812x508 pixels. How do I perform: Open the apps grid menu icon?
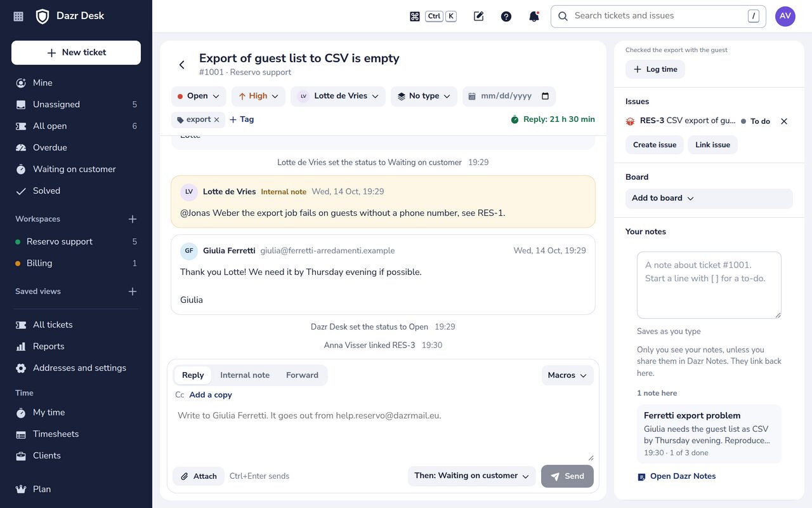coord(18,17)
